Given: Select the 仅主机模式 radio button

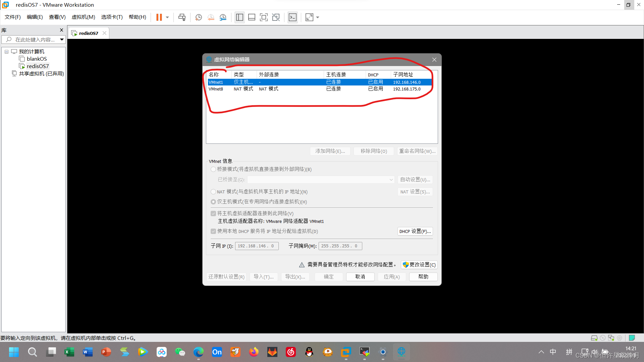Looking at the screenshot, I should coord(213,202).
